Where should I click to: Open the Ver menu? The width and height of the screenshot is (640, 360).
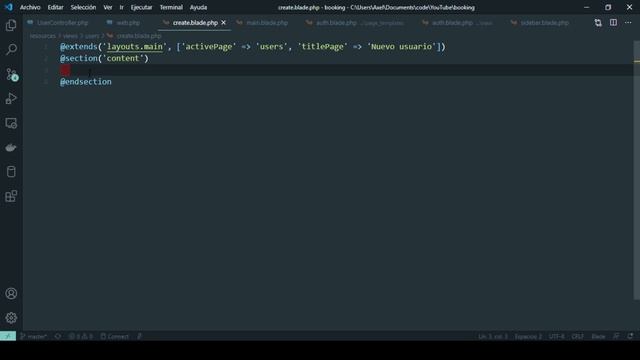(108, 7)
